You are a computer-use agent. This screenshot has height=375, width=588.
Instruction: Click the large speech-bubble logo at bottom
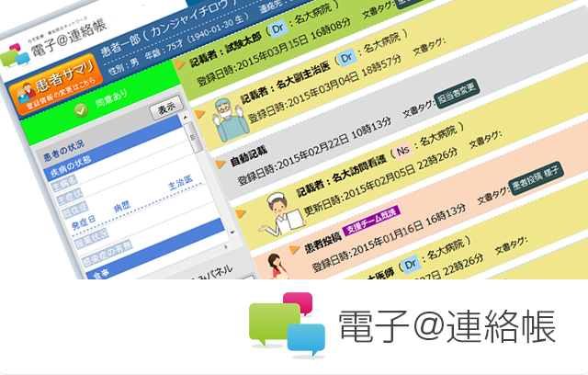tap(288, 324)
